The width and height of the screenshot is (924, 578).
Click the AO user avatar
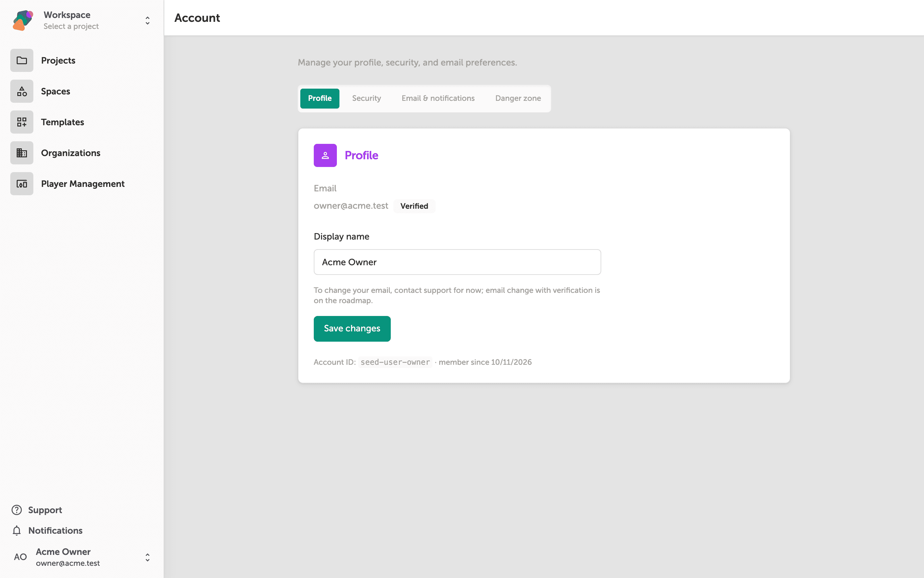coord(21,557)
